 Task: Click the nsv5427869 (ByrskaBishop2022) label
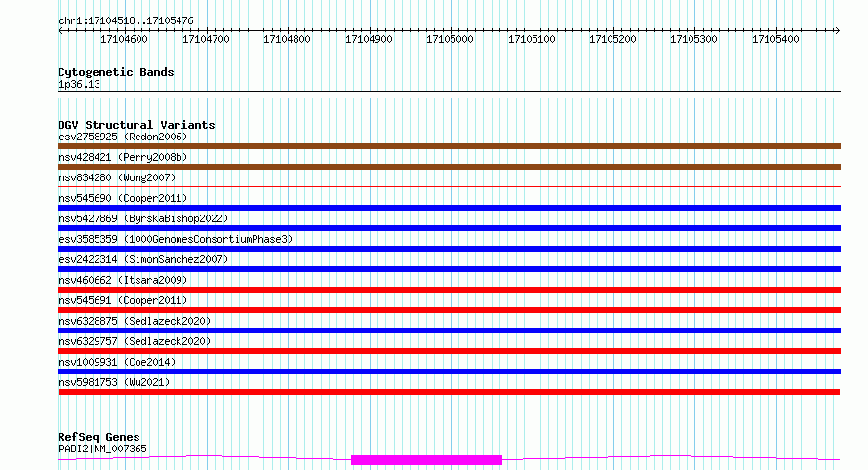[x=143, y=218]
